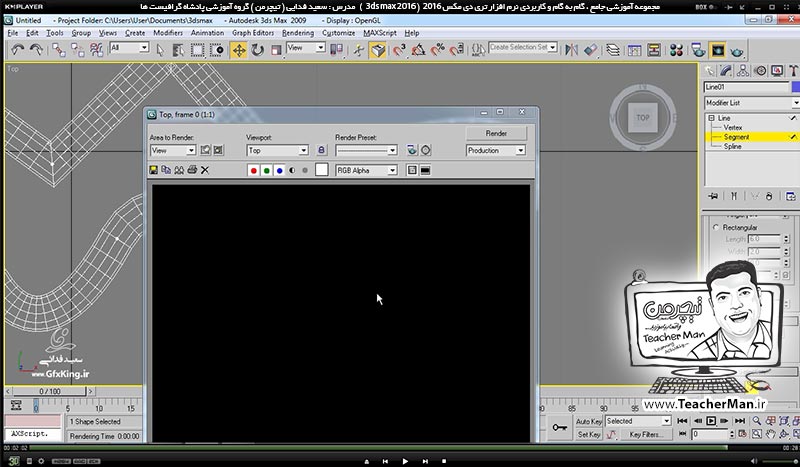
Task: Open Render Setup teapot icon in main toolbar
Action: coord(698,50)
